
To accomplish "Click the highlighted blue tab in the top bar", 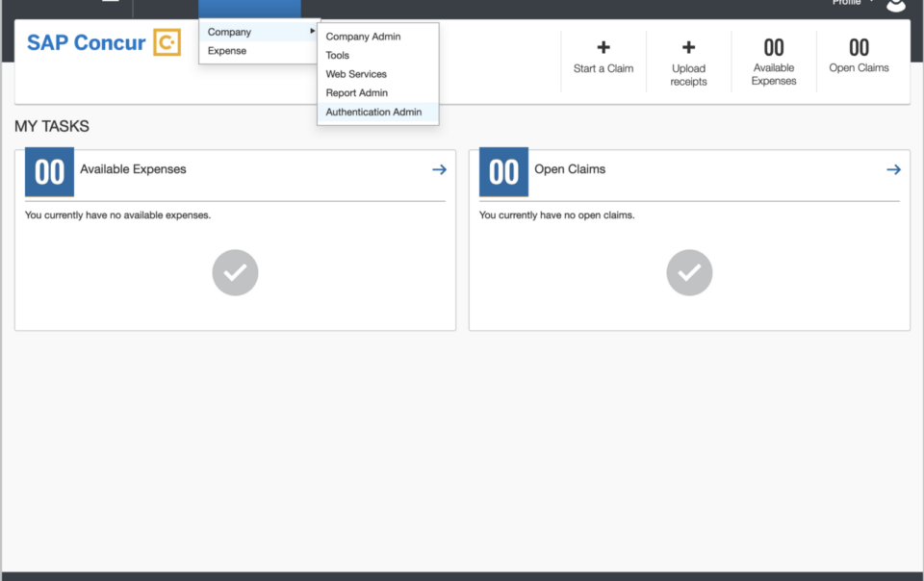I will [x=249, y=9].
